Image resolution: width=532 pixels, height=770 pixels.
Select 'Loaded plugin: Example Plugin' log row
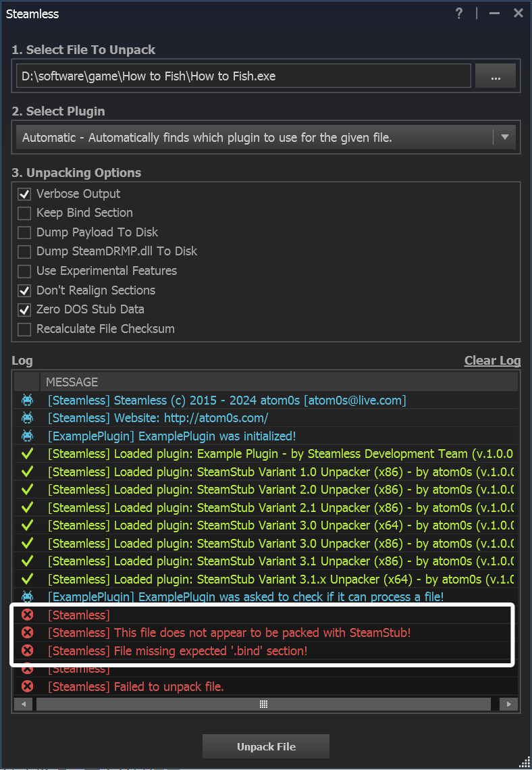(x=265, y=454)
